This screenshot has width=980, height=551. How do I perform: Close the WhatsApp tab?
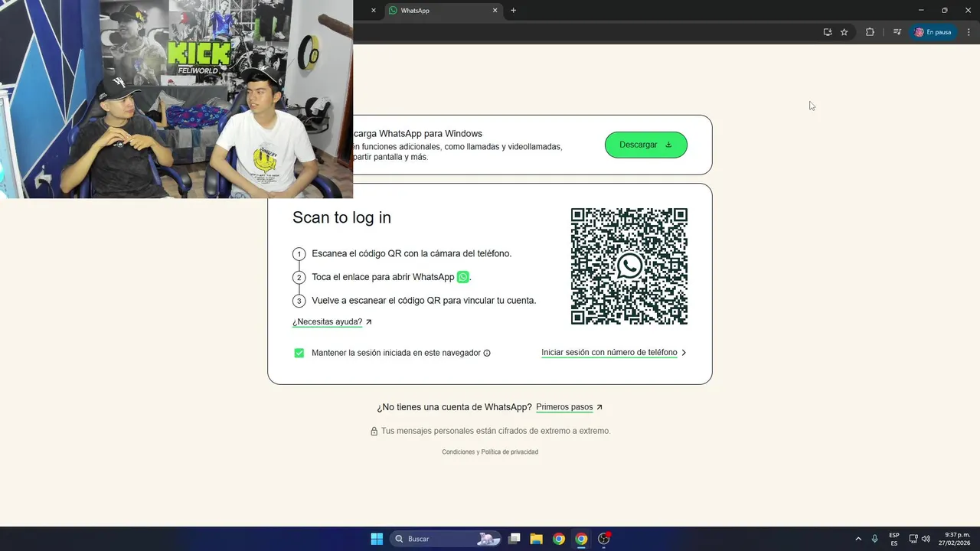(x=495, y=11)
